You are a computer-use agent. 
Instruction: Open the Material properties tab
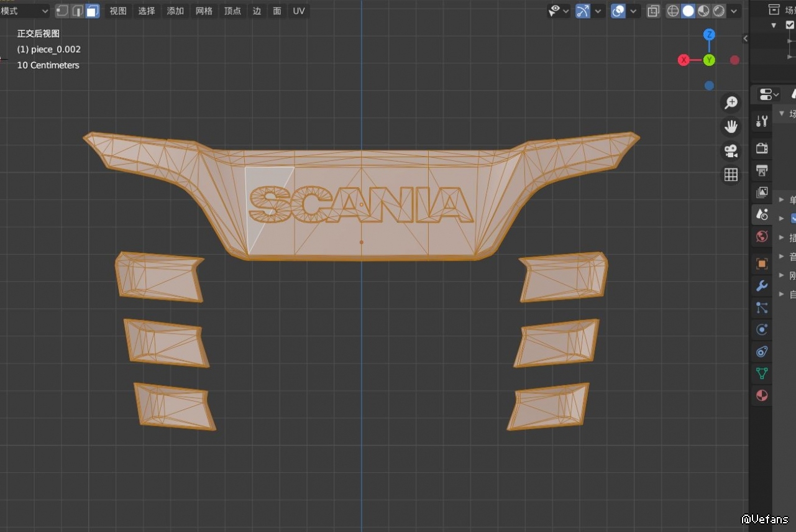click(x=762, y=395)
